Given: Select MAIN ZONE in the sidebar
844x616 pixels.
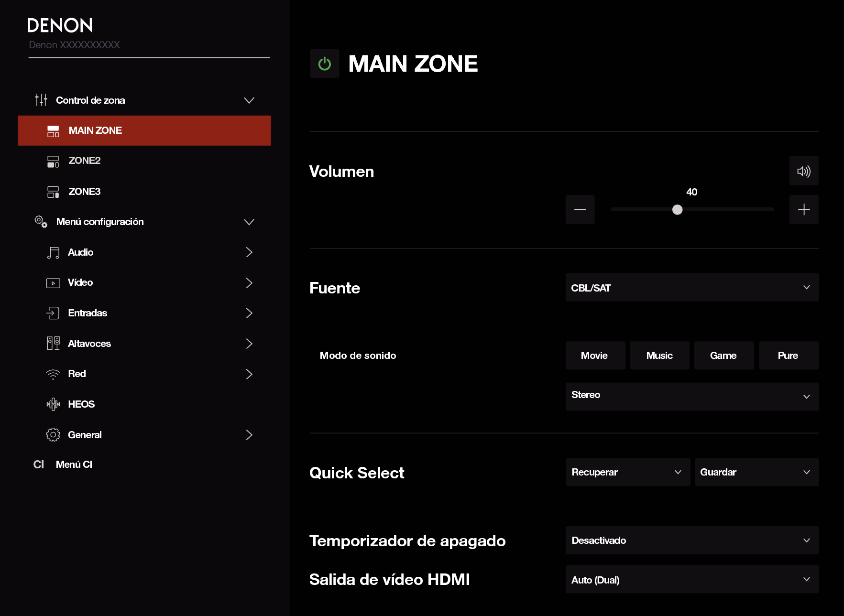Looking at the screenshot, I should pyautogui.click(x=144, y=130).
